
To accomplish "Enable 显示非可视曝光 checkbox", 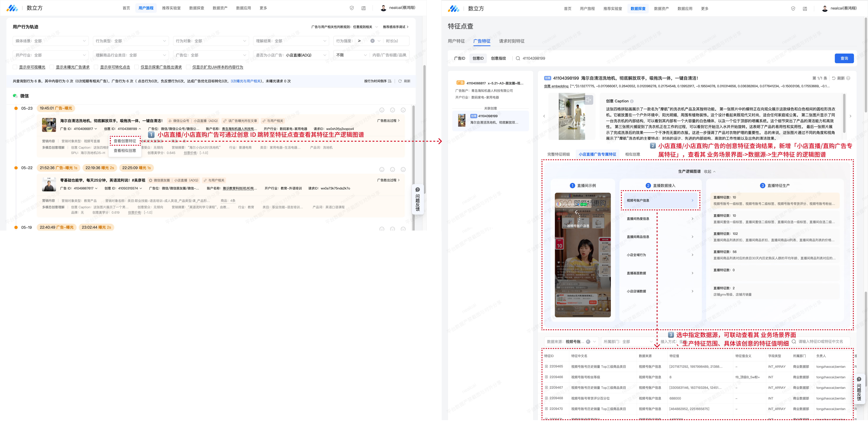I will (x=15, y=67).
